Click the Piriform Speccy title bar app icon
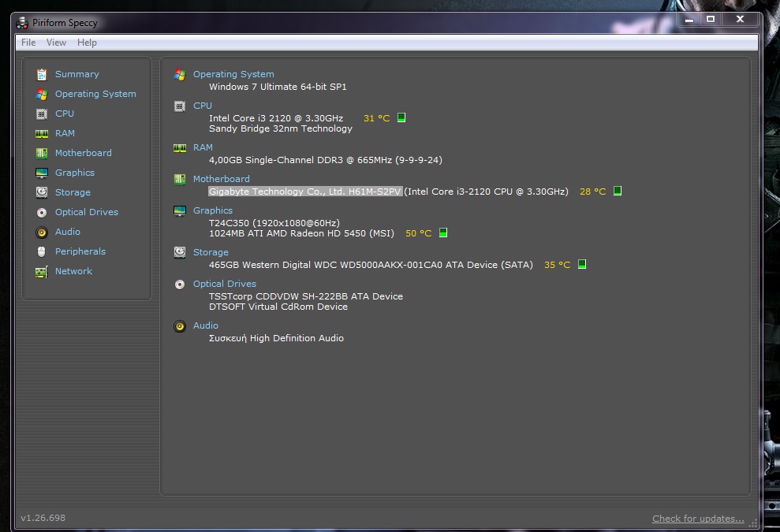The height and width of the screenshot is (532, 780). point(22,23)
